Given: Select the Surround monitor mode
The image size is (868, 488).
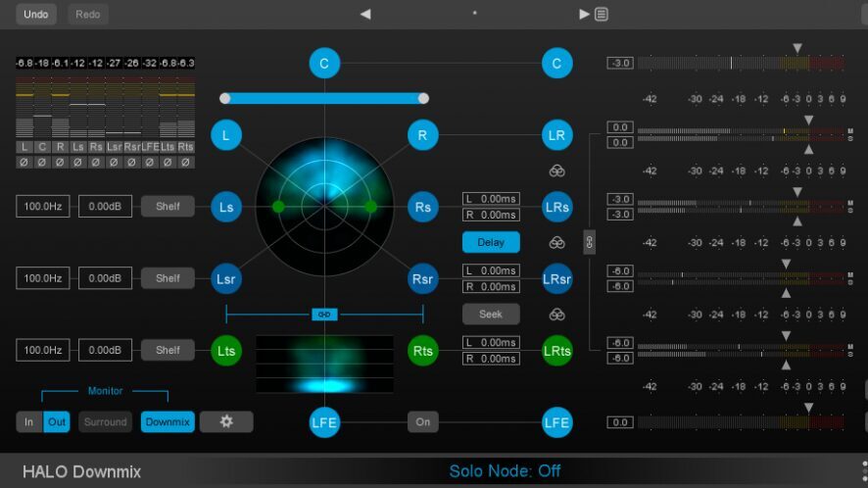Looking at the screenshot, I should click(105, 421).
